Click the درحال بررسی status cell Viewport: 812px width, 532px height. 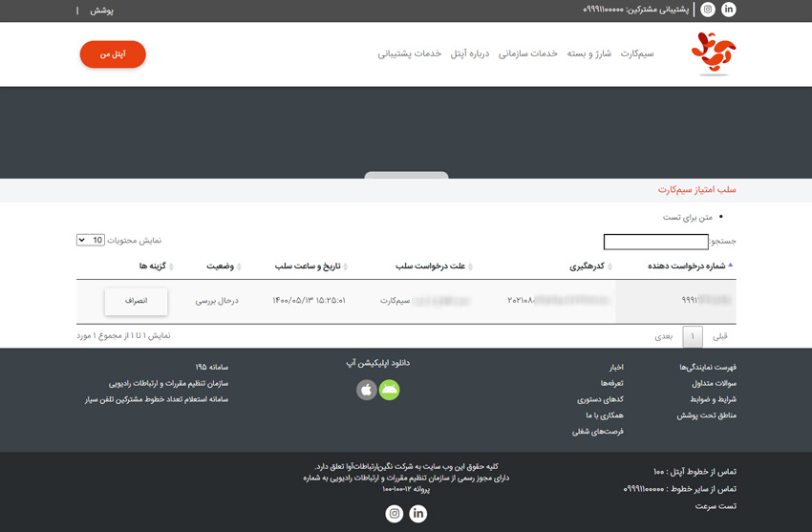pos(217,301)
